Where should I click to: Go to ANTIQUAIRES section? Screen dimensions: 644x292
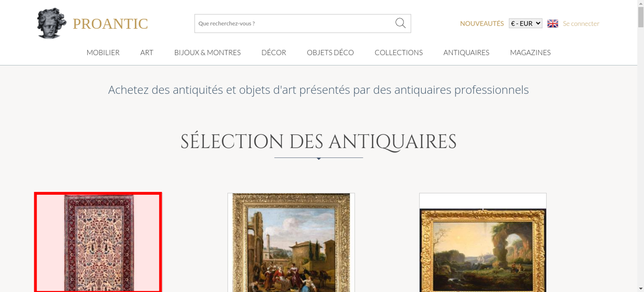click(466, 52)
